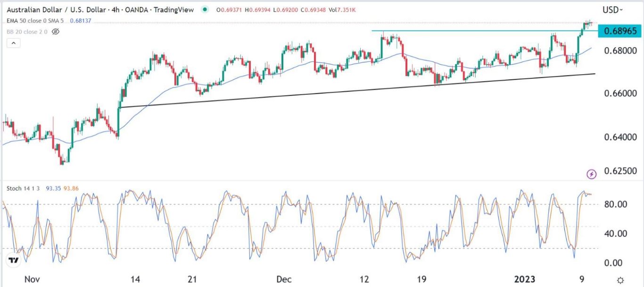Select the teal horizontal resistance line
Image resolution: width=644 pixels, height=287 pixels.
(x=471, y=31)
